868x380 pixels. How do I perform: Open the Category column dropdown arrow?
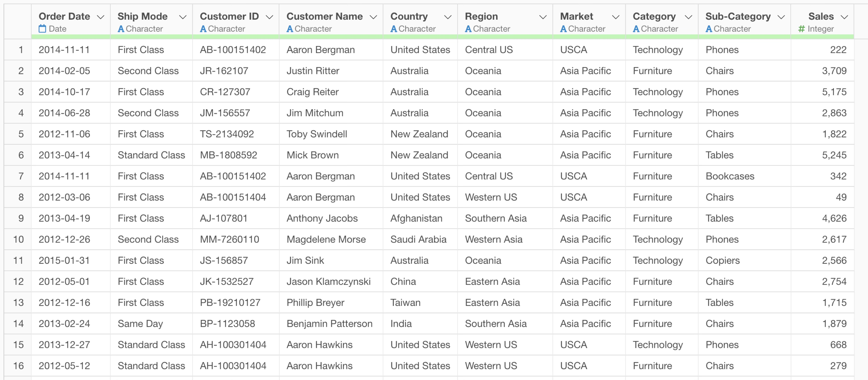[x=689, y=17]
